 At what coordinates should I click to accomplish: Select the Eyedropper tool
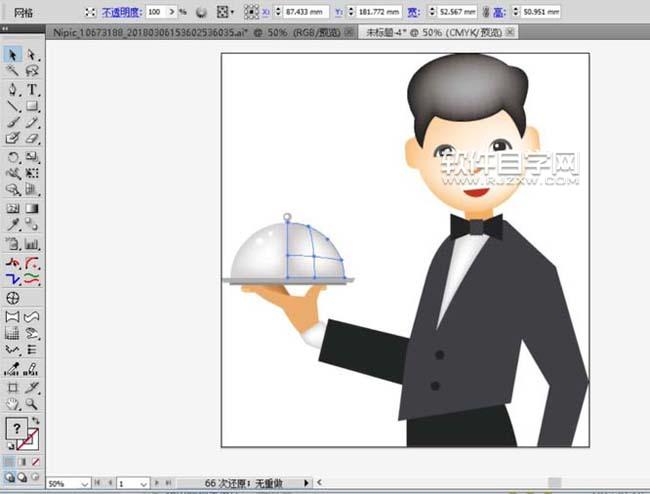13,226
